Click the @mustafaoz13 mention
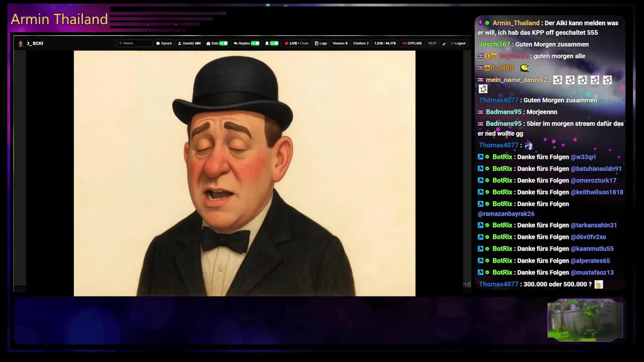 point(592,273)
